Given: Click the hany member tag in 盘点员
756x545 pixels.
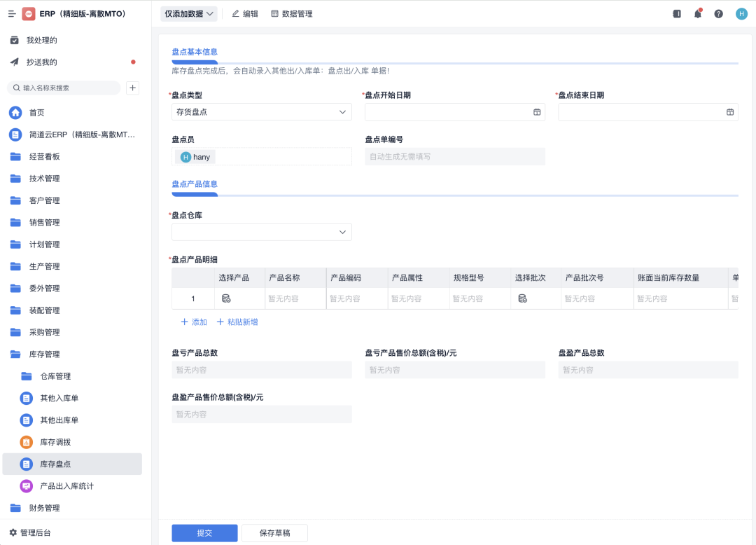Looking at the screenshot, I should click(x=195, y=157).
